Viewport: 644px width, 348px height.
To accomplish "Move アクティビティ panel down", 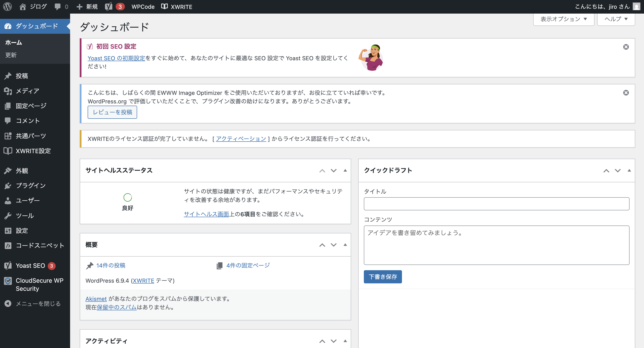I will click(x=334, y=341).
